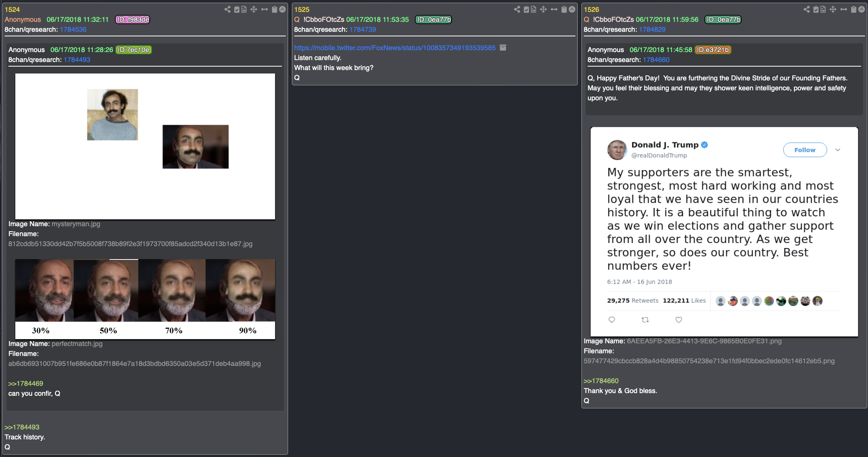Click the @realDonaldTrump handle
868x457 pixels.
point(659,155)
